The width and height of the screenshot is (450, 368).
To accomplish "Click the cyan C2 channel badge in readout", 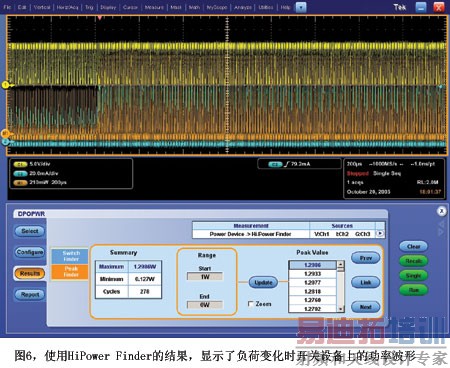I will 20,174.
